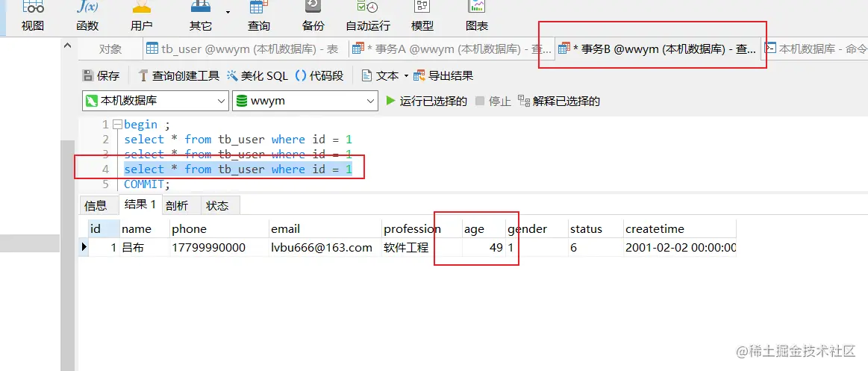Expand the 其它 dropdown arrow
The width and height of the screenshot is (868, 371).
(228, 12)
